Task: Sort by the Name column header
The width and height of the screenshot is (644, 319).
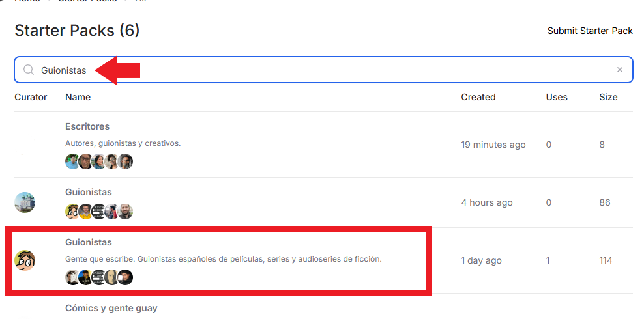Action: (x=78, y=97)
